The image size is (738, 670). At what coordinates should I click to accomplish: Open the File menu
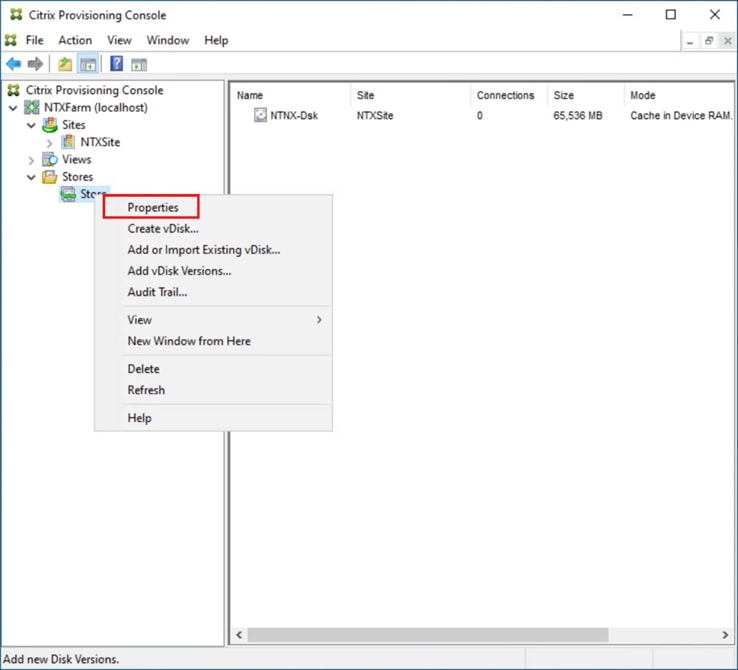[x=34, y=40]
